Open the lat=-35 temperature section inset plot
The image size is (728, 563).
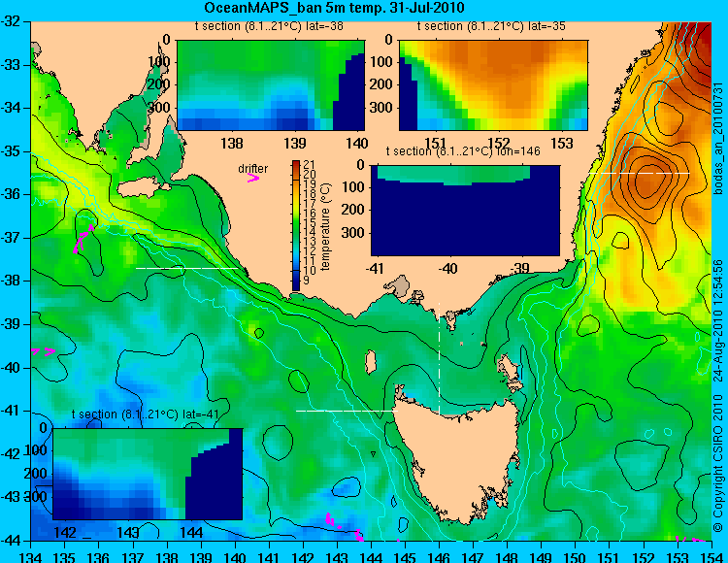point(493,85)
